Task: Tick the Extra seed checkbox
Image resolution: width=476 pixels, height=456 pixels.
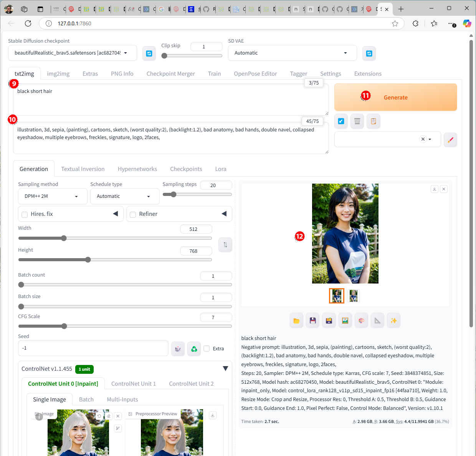Action: [207, 348]
